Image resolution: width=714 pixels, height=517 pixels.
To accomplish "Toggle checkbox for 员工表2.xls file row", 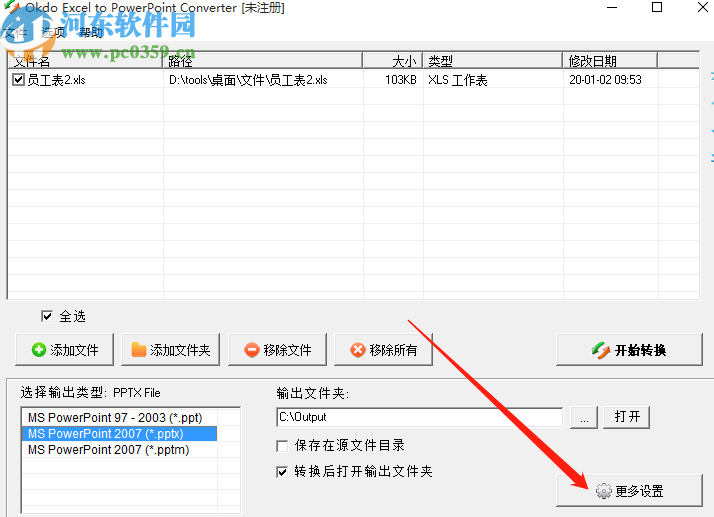I will [18, 80].
